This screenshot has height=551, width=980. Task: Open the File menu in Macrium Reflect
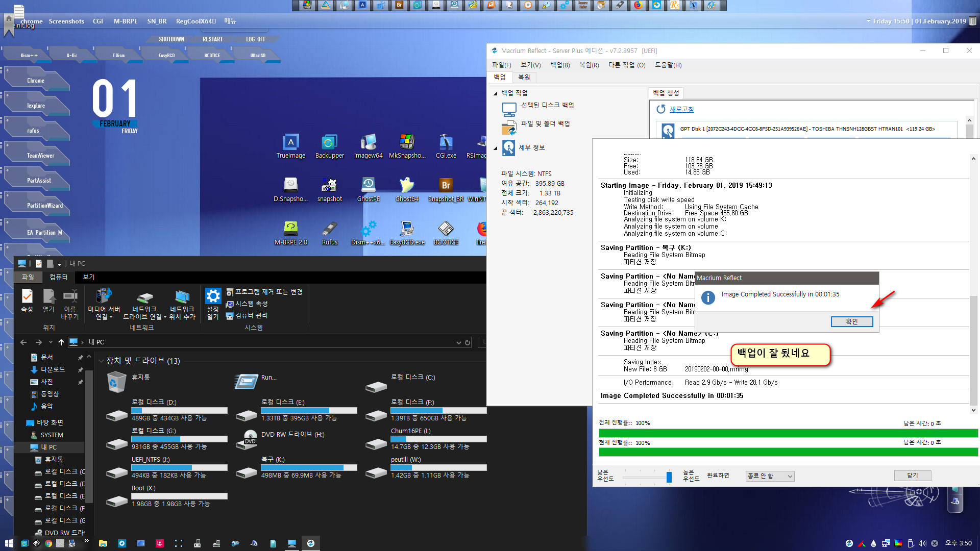click(x=501, y=65)
